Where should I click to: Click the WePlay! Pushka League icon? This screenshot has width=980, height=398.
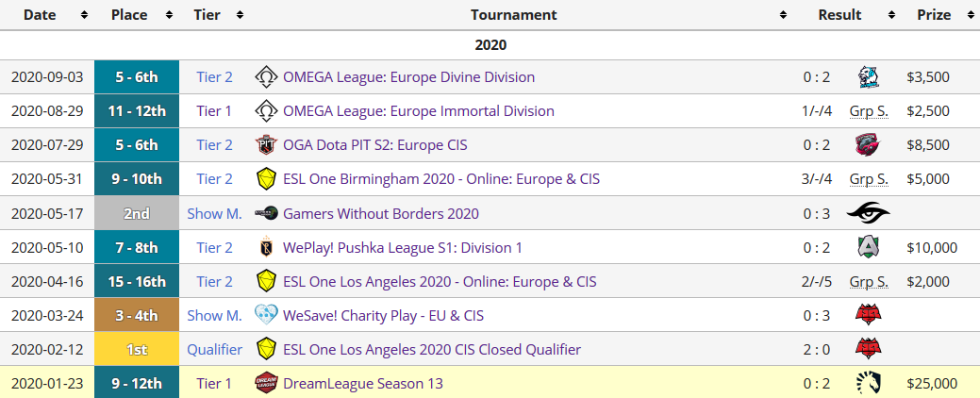(x=267, y=247)
